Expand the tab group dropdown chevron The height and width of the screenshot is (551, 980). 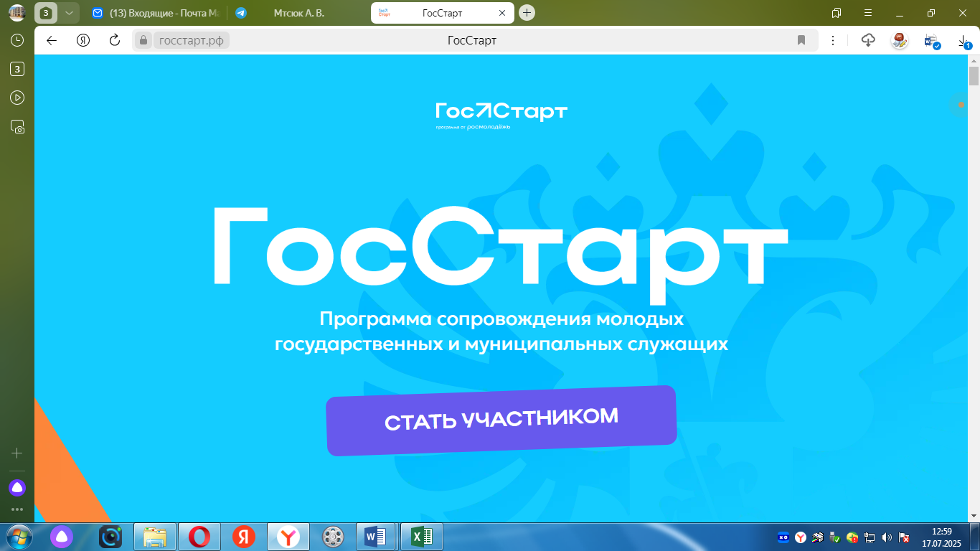[69, 13]
